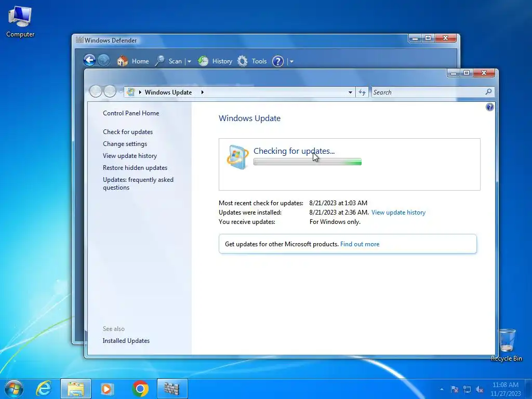Expand arrow before Windows Update breadcrumb
Viewport: 532px width, 399px height.
coord(140,92)
